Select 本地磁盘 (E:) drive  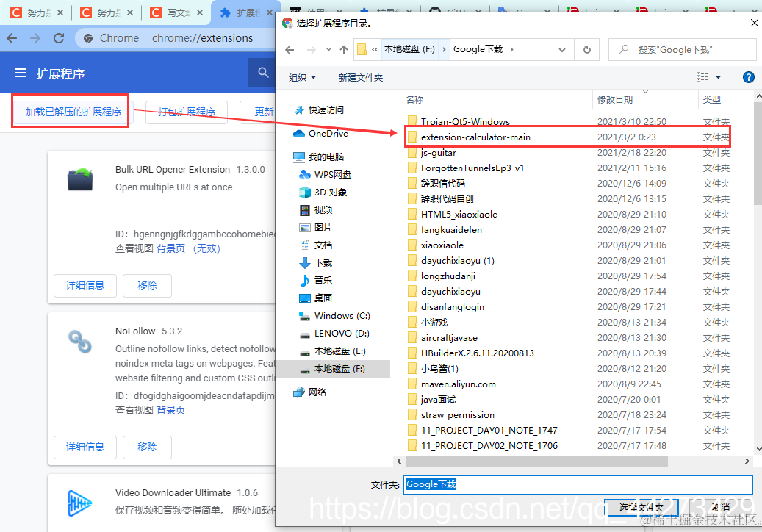click(332, 351)
